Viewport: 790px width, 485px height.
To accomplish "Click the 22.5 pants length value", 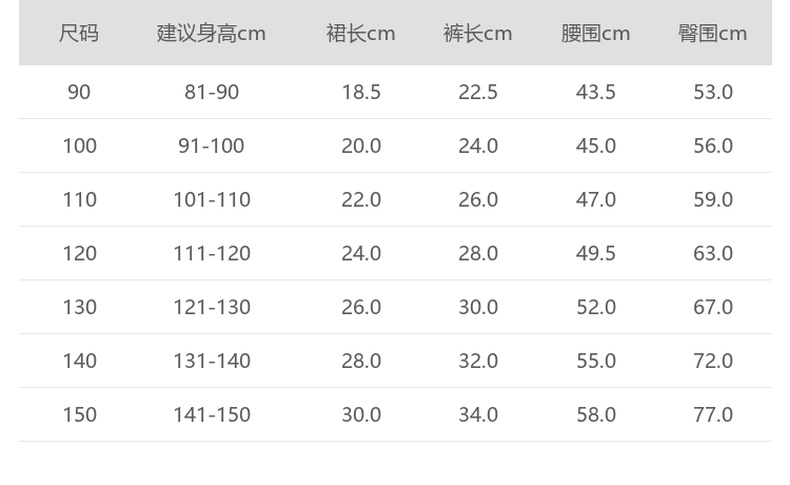I will pos(478,92).
